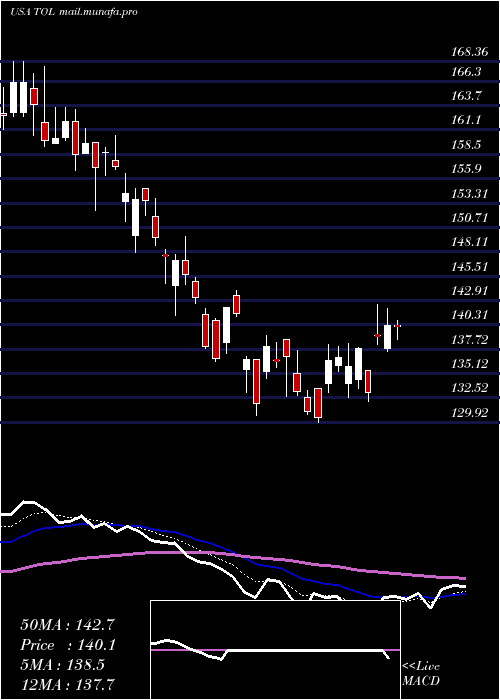500x700 pixels.
Task: Click inside the MACD indicator panel
Action: [x=275, y=650]
